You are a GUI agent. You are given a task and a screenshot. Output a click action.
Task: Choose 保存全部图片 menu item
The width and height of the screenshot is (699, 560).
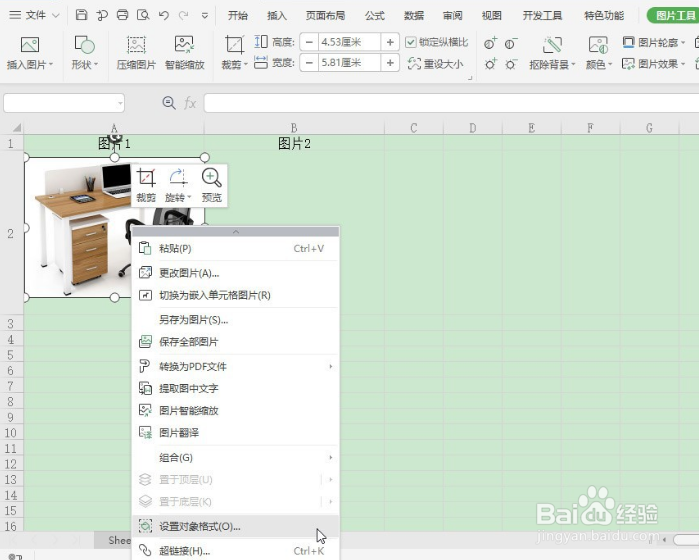[236, 342]
